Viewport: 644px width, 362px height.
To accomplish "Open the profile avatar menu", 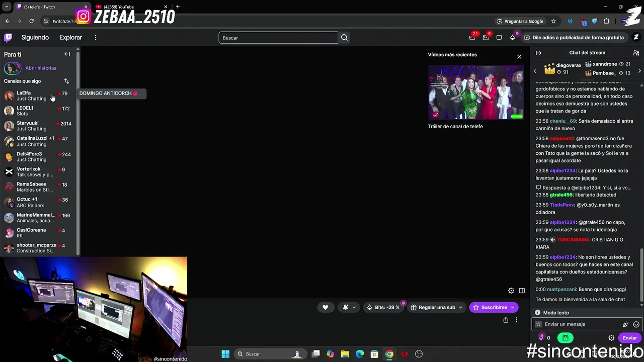I will coord(636,38).
